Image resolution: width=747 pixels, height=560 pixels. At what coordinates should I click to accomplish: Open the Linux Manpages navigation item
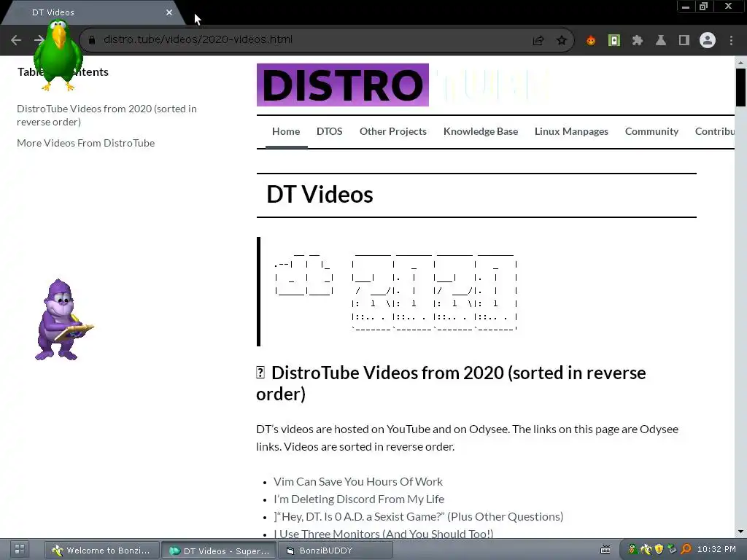tap(571, 131)
